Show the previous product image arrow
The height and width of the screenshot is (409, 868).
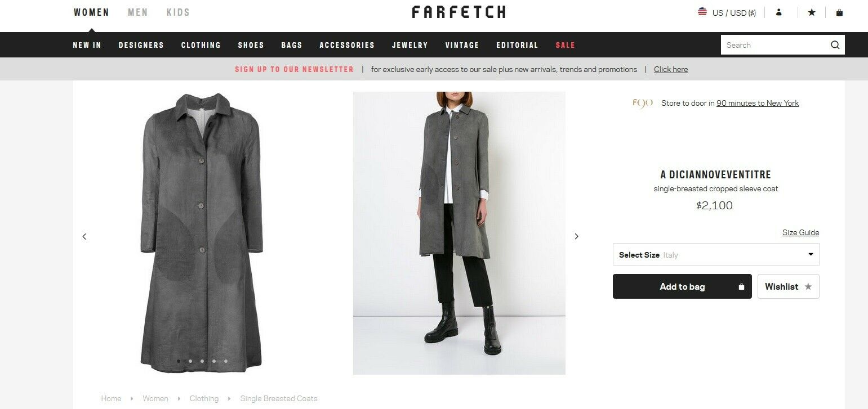[x=84, y=236]
